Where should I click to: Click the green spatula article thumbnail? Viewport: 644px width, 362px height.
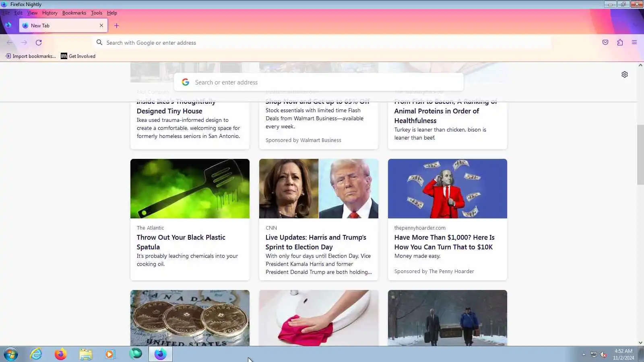pyautogui.click(x=190, y=189)
